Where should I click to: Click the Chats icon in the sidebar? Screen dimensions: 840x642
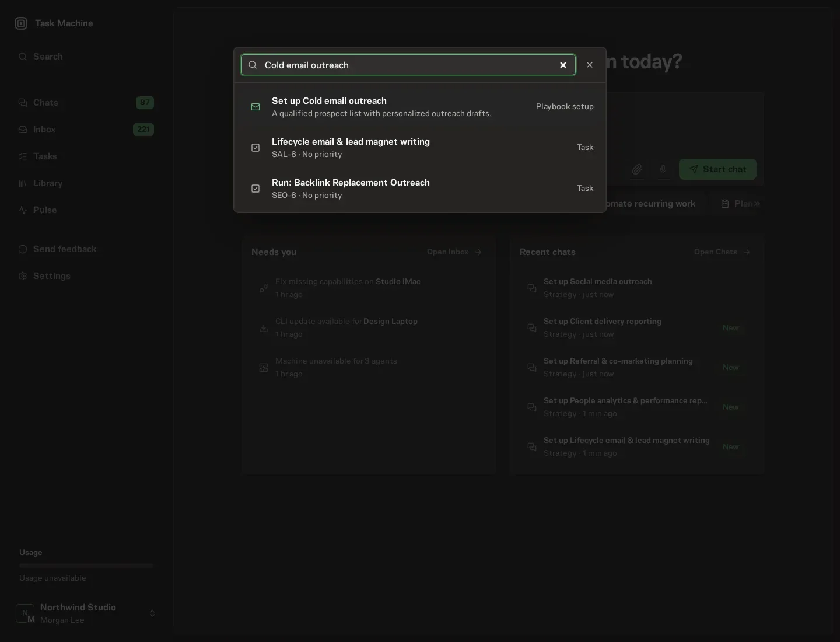point(23,103)
